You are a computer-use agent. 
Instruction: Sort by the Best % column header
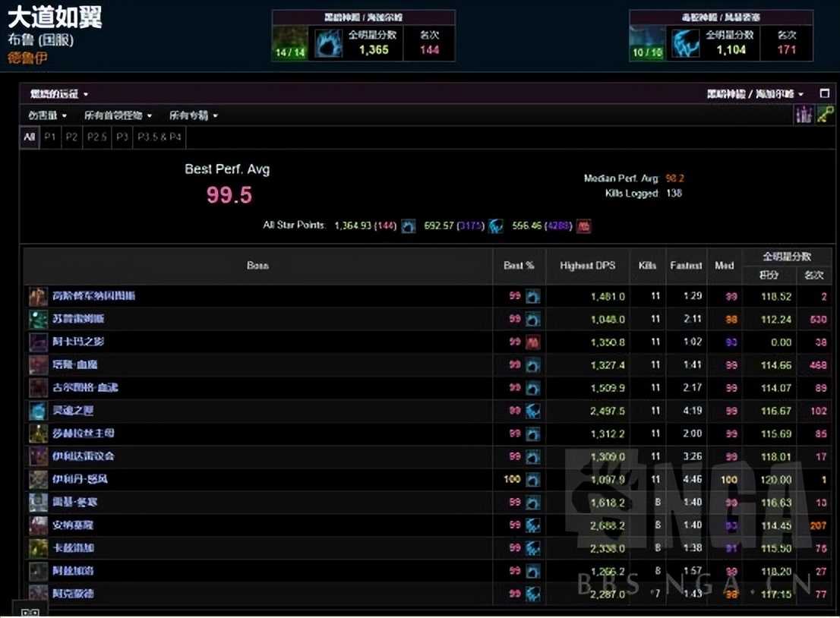click(519, 266)
